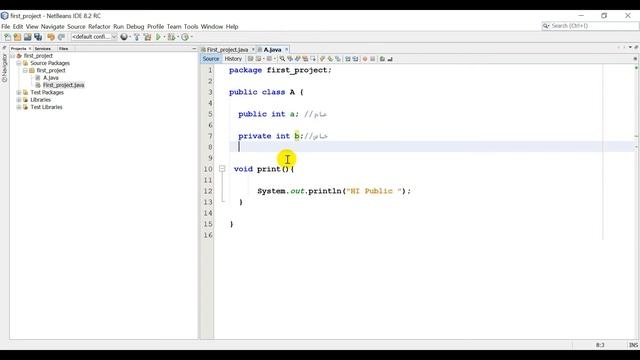Click the Toggle Rectangular Selection editor icon
The image size is (640, 360).
tap(313, 59)
